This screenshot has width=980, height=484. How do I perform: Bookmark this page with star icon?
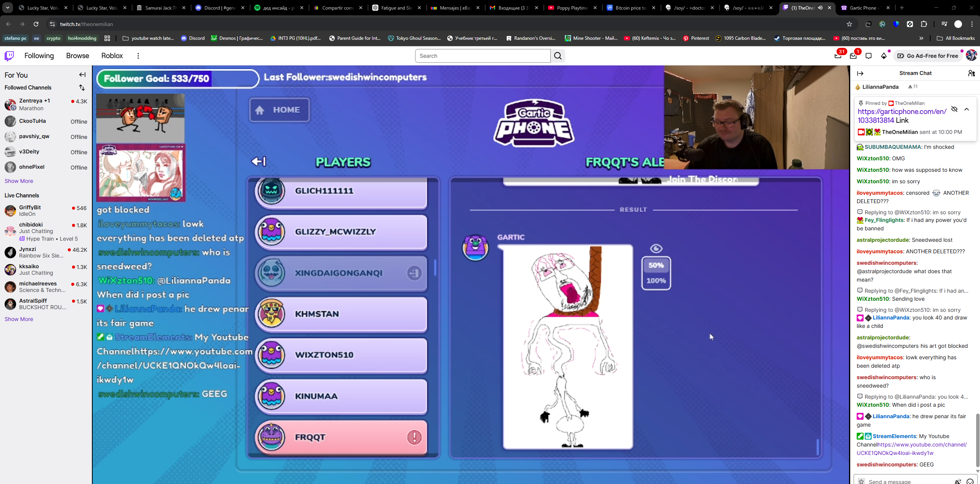[849, 24]
